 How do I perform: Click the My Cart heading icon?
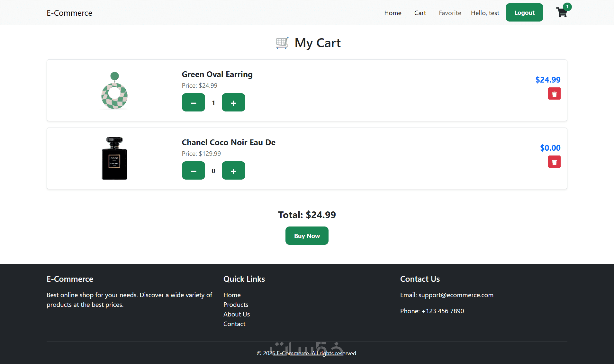pos(282,43)
